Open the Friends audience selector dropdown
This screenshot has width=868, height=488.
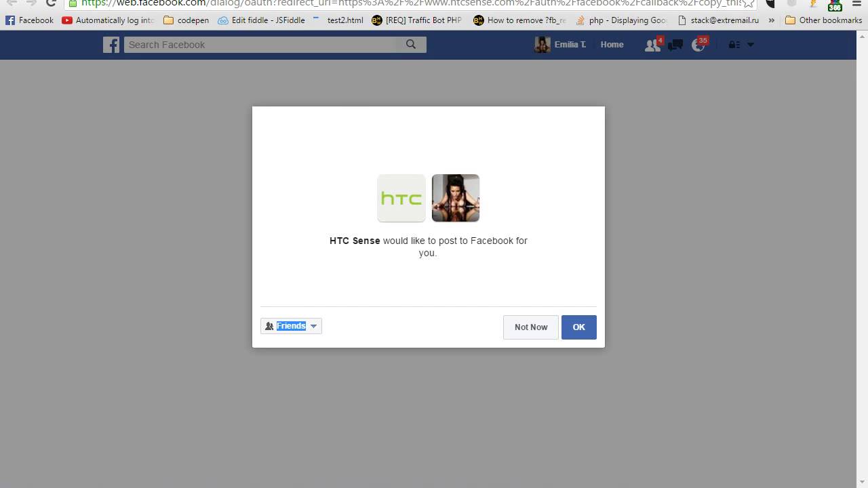[291, 326]
